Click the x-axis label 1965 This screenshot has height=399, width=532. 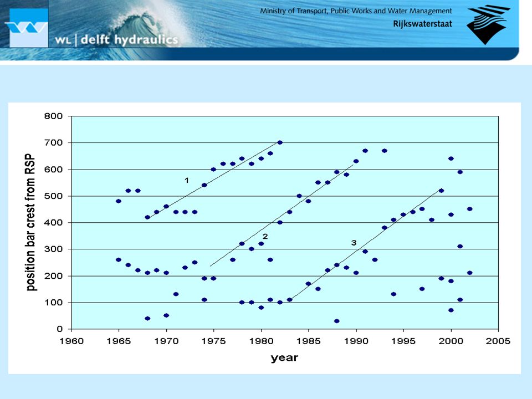tap(119, 341)
